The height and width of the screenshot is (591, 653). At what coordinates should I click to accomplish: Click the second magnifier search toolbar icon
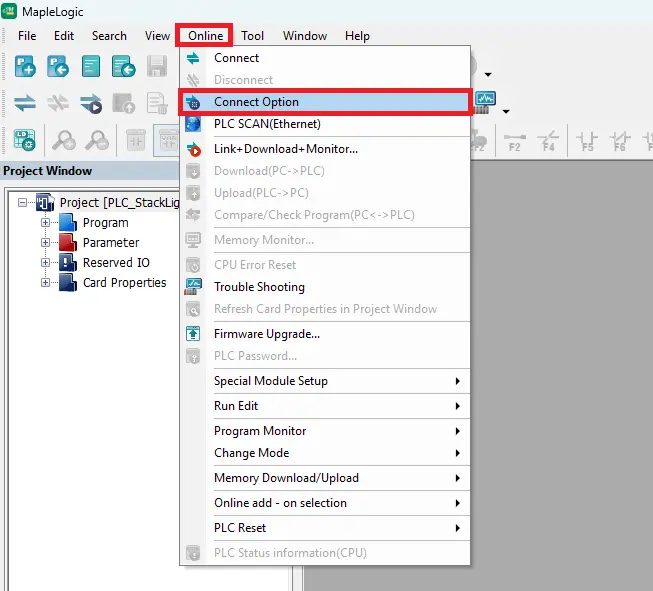click(97, 140)
